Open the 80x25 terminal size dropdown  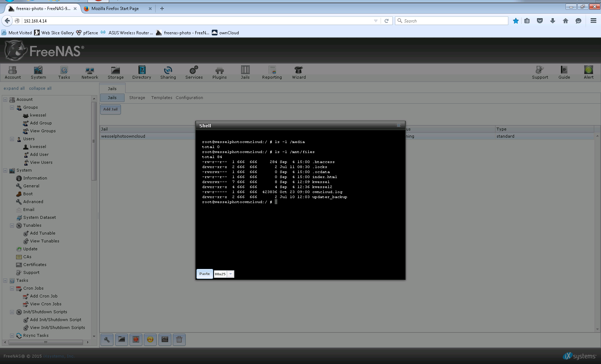pyautogui.click(x=230, y=274)
